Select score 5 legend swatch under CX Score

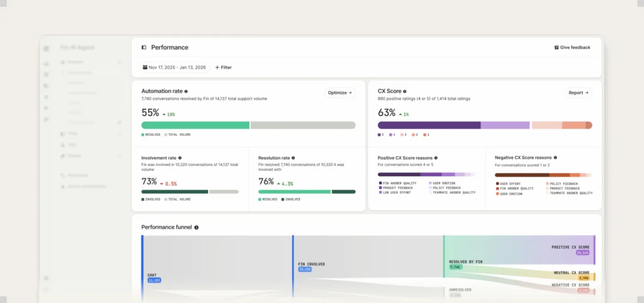click(380, 135)
